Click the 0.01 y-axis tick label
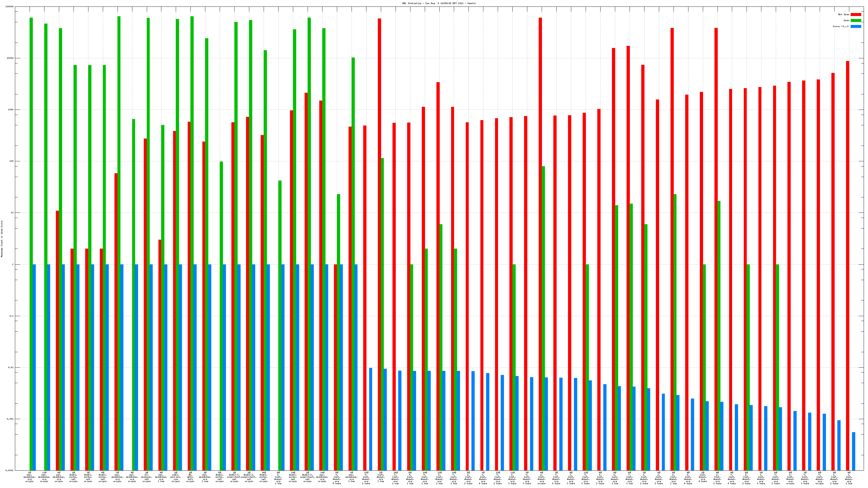Screen dimensions: 868x488 [11, 367]
